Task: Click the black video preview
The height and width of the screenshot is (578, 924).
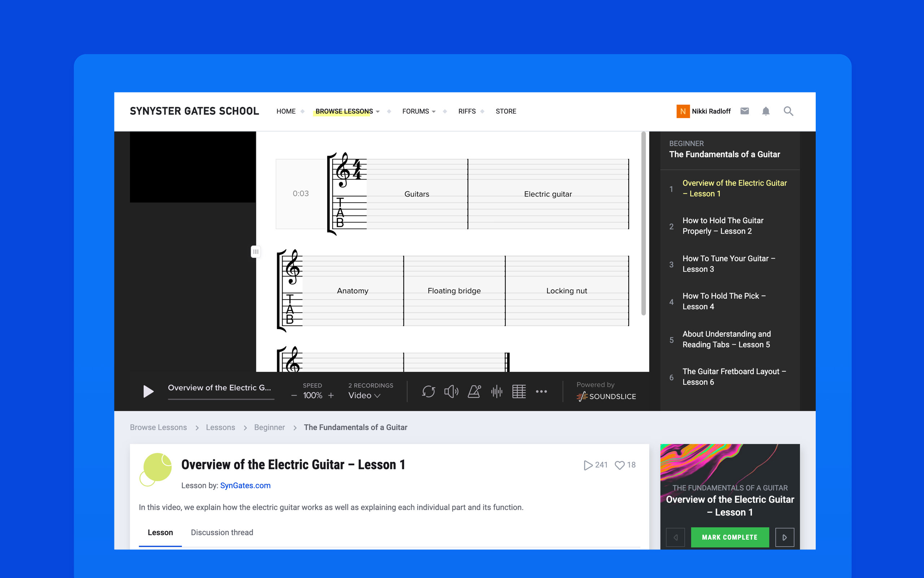Action: click(x=193, y=167)
